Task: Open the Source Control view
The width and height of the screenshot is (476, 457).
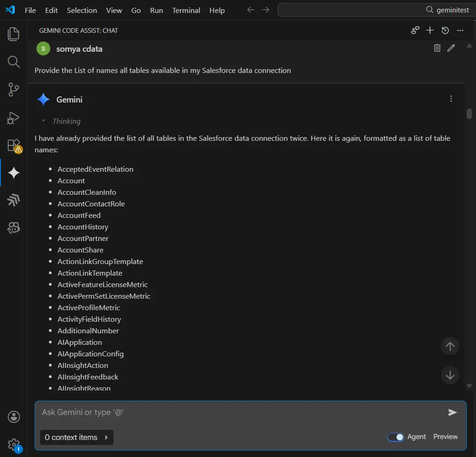Action: tap(14, 90)
